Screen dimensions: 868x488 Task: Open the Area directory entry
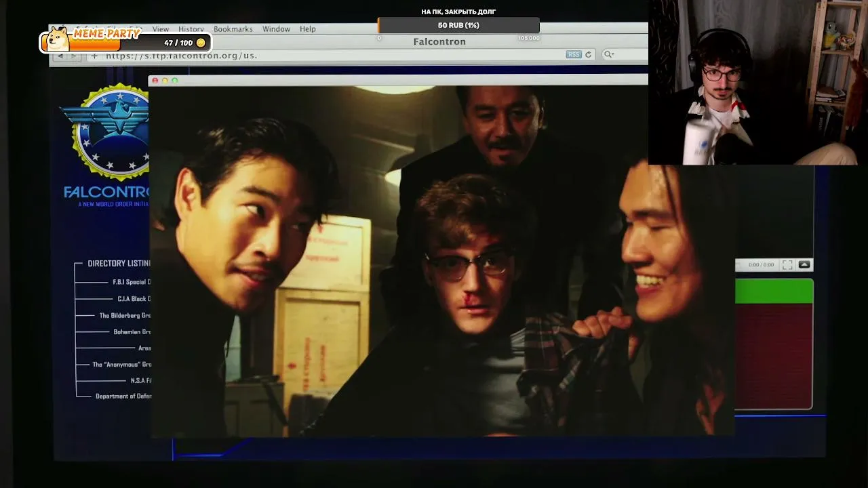[144, 348]
